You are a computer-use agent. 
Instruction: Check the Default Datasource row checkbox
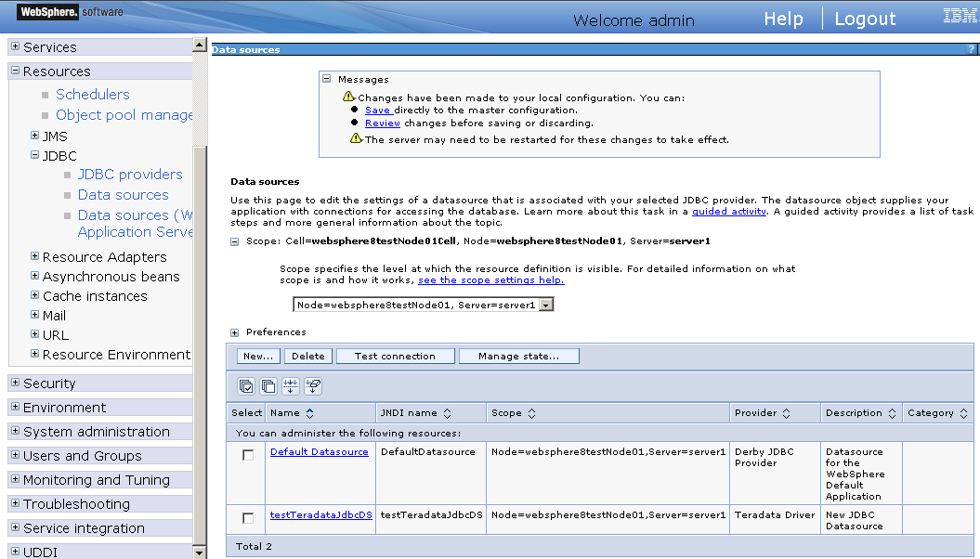[x=246, y=451]
